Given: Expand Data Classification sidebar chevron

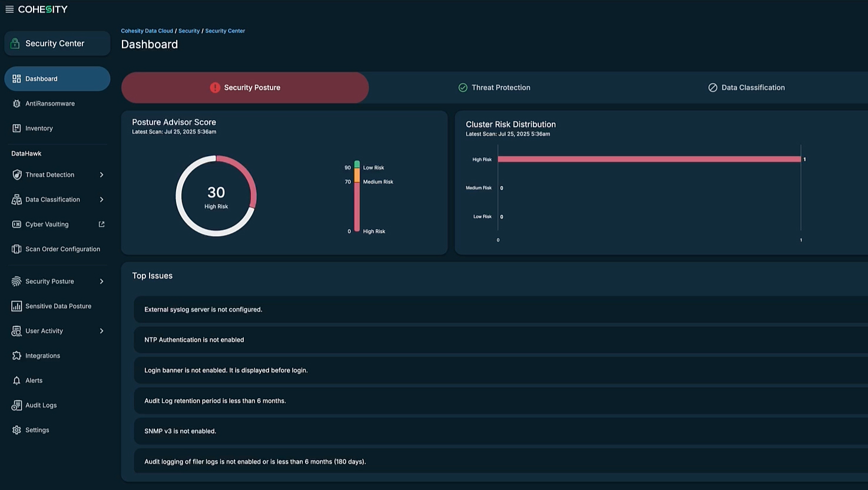Looking at the screenshot, I should coord(101,200).
